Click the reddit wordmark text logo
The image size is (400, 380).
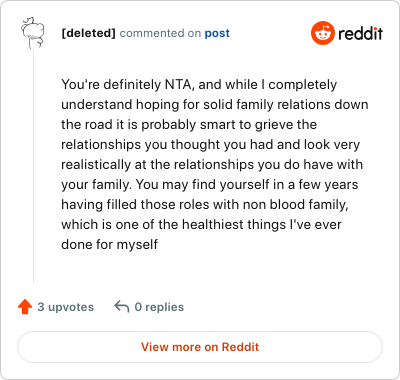pyautogui.click(x=360, y=33)
